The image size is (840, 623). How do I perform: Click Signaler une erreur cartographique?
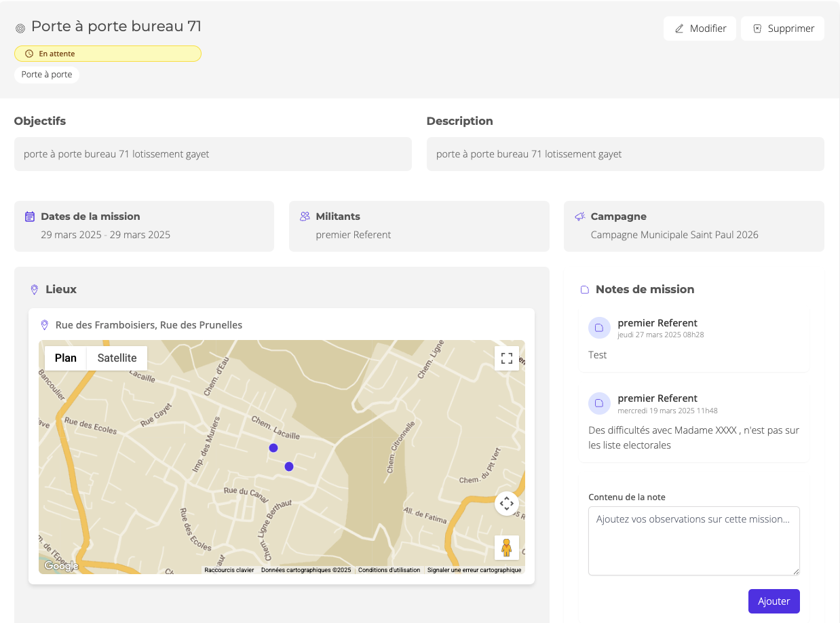coord(474,570)
